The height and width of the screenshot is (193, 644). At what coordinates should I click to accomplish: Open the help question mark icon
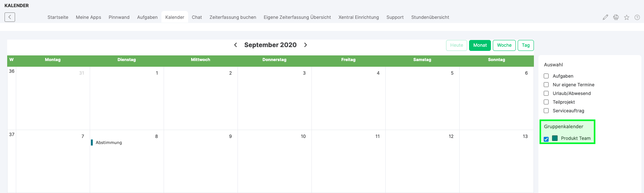(637, 17)
